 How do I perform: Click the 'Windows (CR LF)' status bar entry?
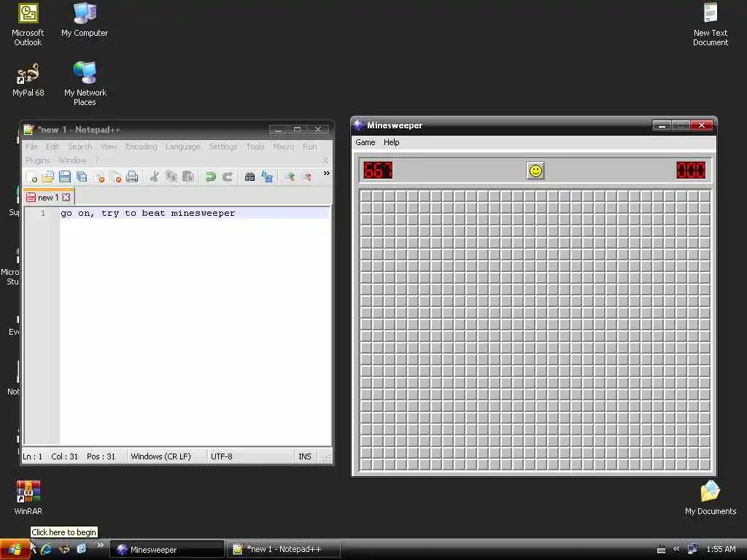pos(160,456)
